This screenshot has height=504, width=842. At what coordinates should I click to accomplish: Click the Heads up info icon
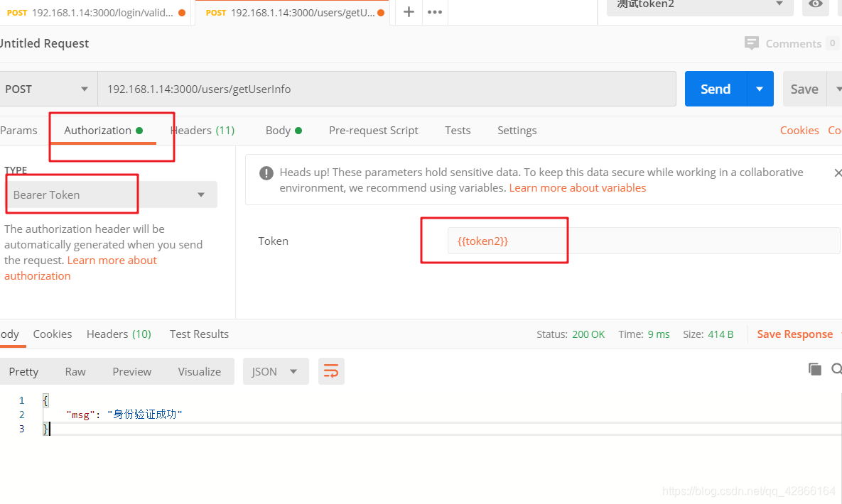(266, 172)
